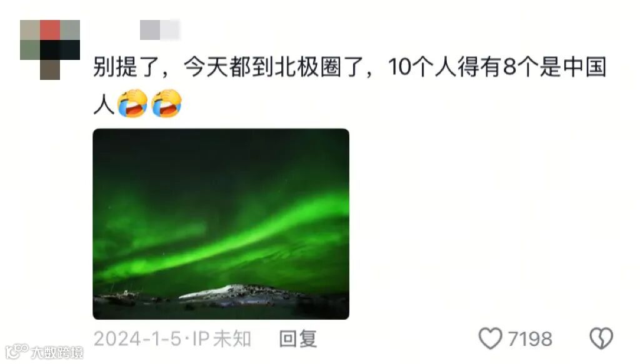The image size is (640, 364).
Task: Click the 人 character on the second line
Action: click(104, 104)
